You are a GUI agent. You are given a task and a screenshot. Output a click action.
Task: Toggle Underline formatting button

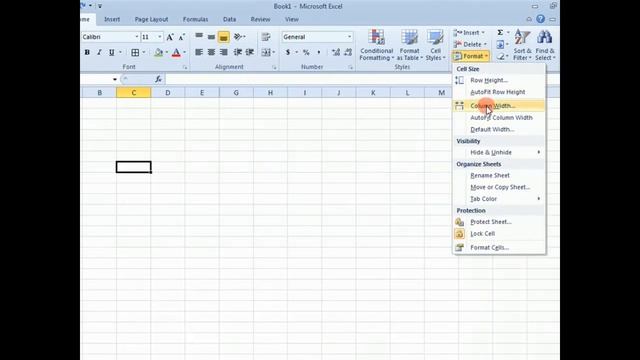[111, 52]
